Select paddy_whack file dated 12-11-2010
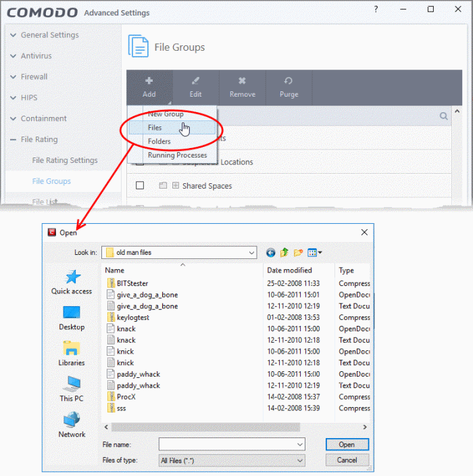This screenshot has height=476, width=473. [x=139, y=385]
